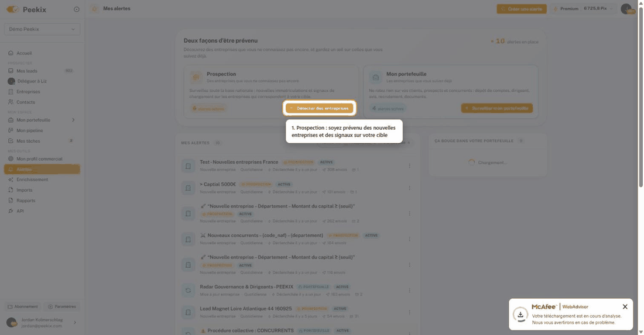Click the refresh icon of Radar Gouvernance alert
Image resolution: width=644 pixels, height=335 pixels.
coord(188,291)
